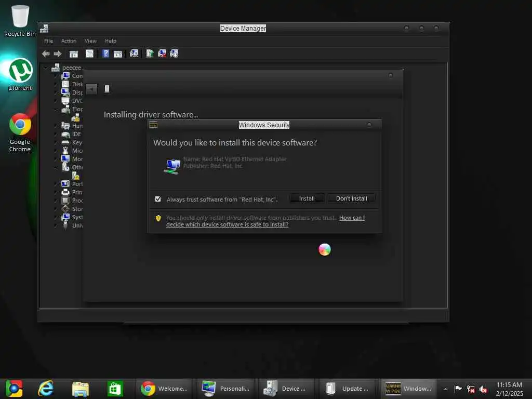Screen dimensions: 532x399
Task: Click the Install button
Action: click(x=307, y=198)
